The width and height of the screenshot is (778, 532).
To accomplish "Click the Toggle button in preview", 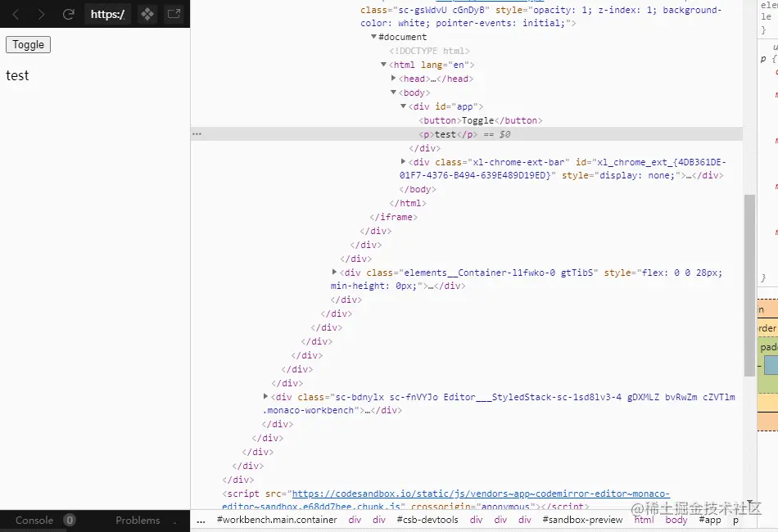I will click(x=29, y=45).
